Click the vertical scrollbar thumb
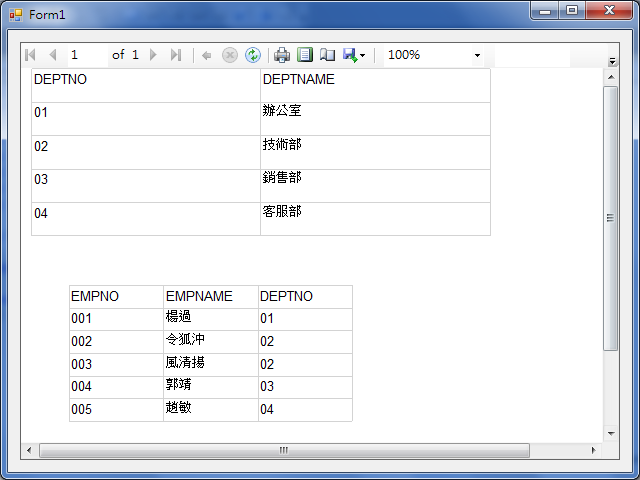This screenshot has width=640, height=480. click(x=611, y=218)
